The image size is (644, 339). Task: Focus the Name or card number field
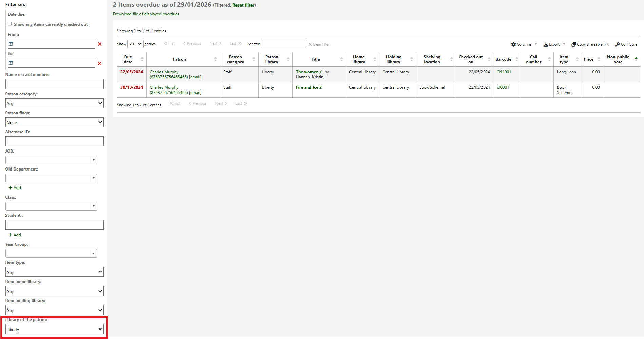coord(55,84)
